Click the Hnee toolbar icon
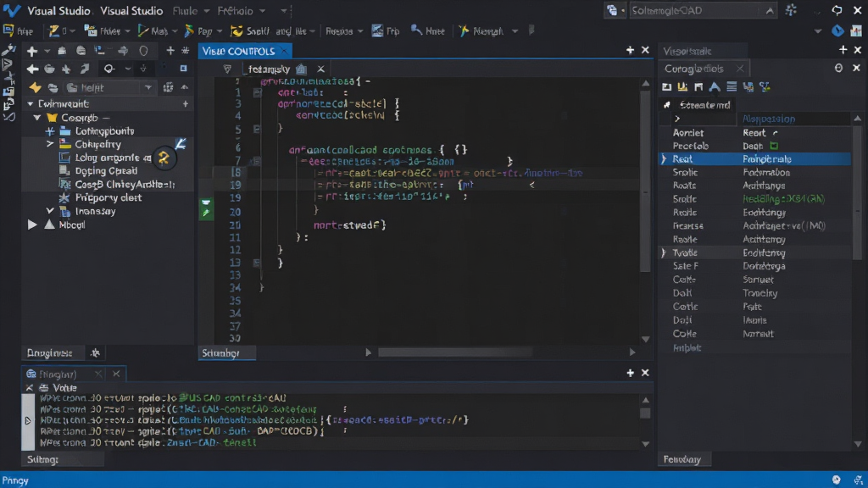868x488 pixels. pyautogui.click(x=427, y=31)
